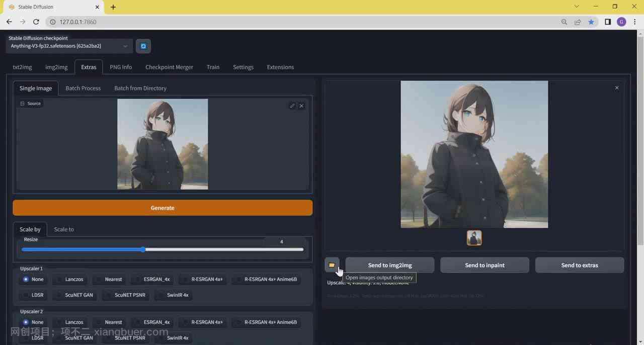Screen dimensions: 644x345
Task: Click Send to inpaint button
Action: (x=485, y=265)
